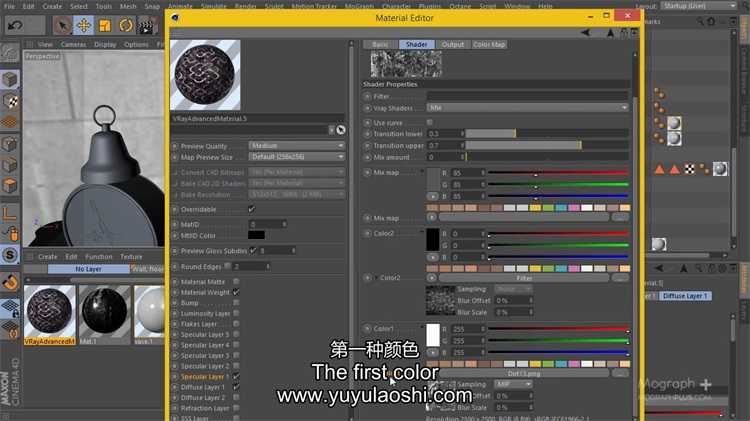Screen dimensions: 750x421
Task: Toggle the Enable Axis L-shaped icon
Action: (10, 213)
